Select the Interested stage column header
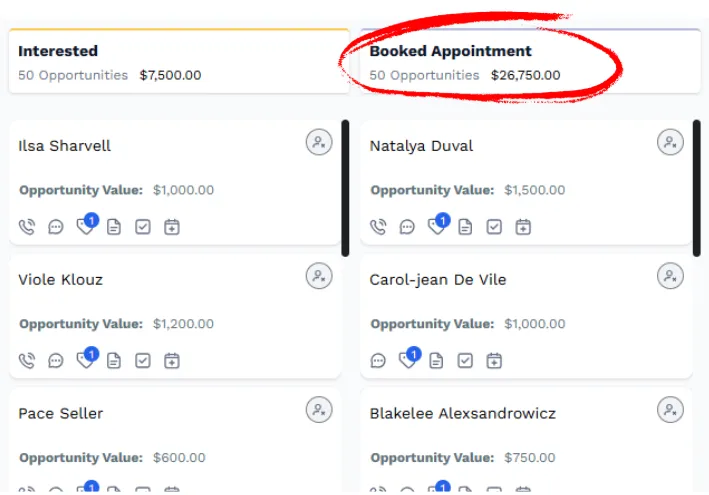 tap(179, 61)
